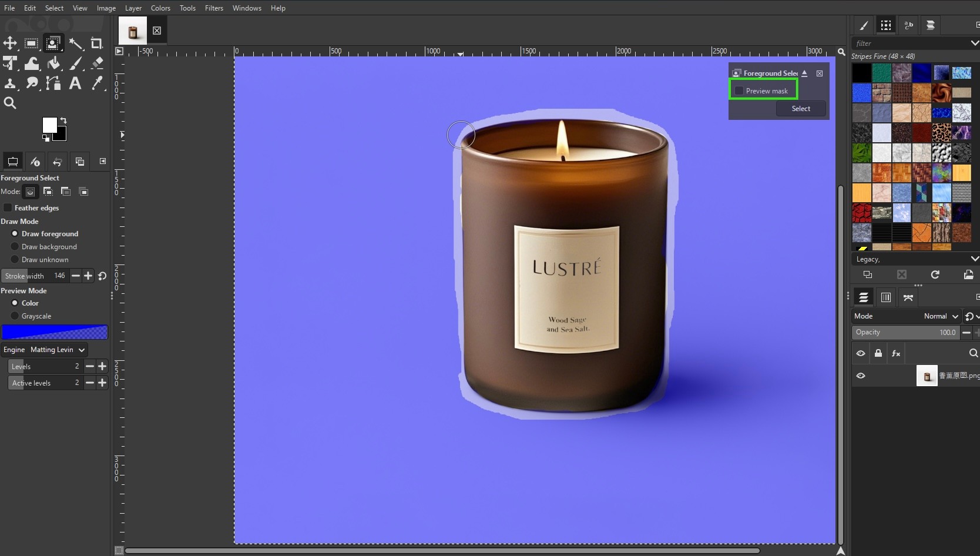Select the Move tool
The image size is (980, 556).
(10, 43)
